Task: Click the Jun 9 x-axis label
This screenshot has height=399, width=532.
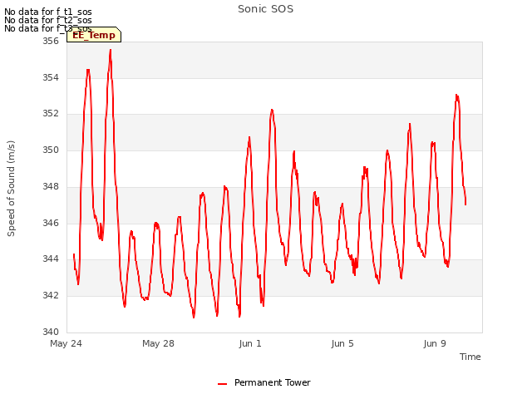Action: 435,343
